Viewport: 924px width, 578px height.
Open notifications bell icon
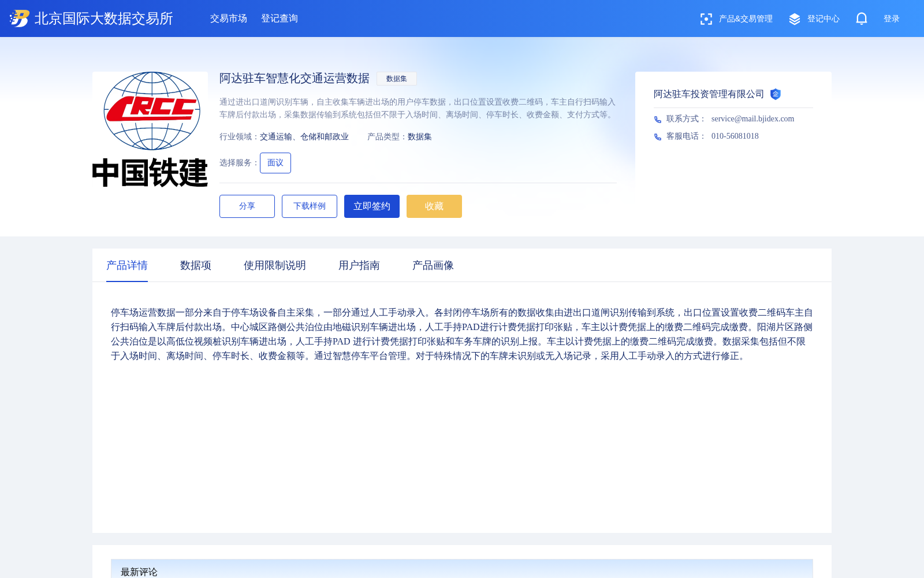862,18
